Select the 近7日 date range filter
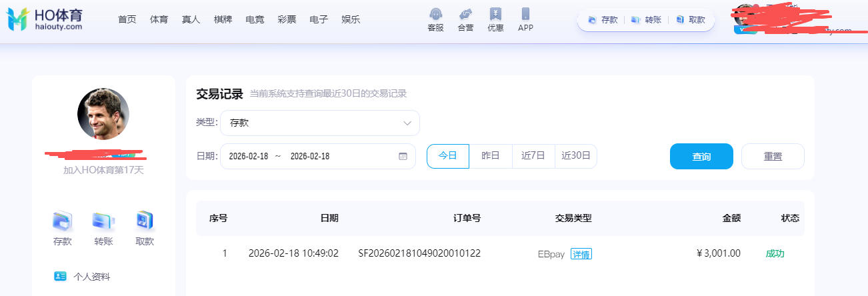The height and width of the screenshot is (296, 868). 533,156
